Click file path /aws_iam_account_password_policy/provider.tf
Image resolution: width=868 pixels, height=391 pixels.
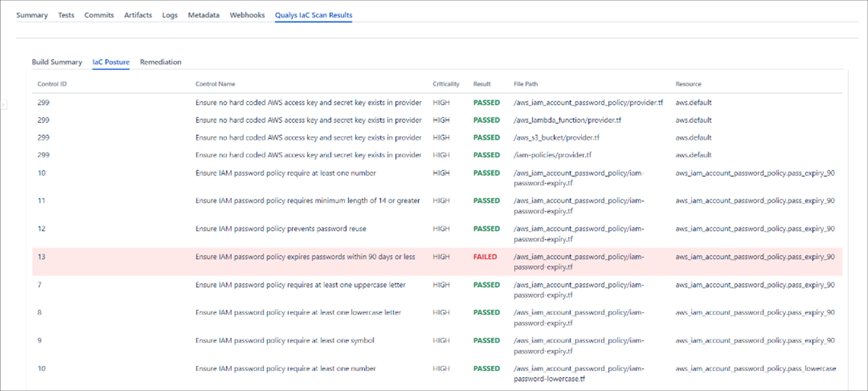click(x=588, y=103)
